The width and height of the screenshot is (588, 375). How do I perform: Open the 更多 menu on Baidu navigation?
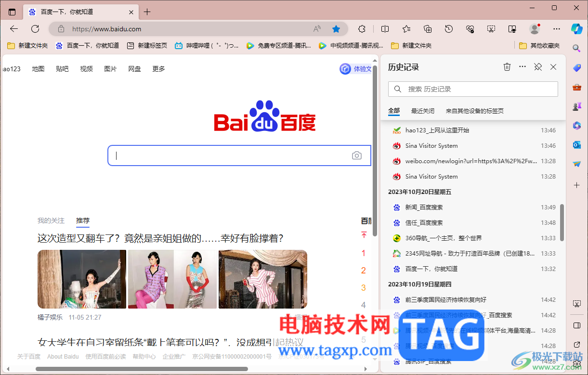point(158,68)
